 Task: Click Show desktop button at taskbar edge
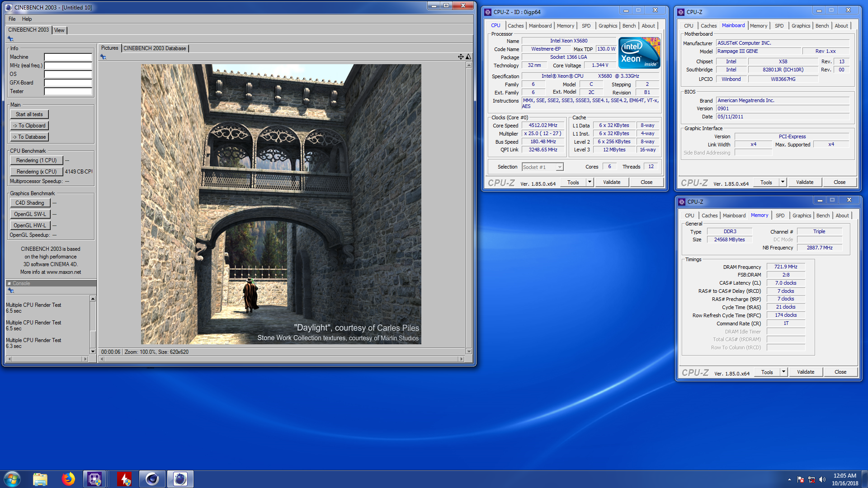coord(865,479)
